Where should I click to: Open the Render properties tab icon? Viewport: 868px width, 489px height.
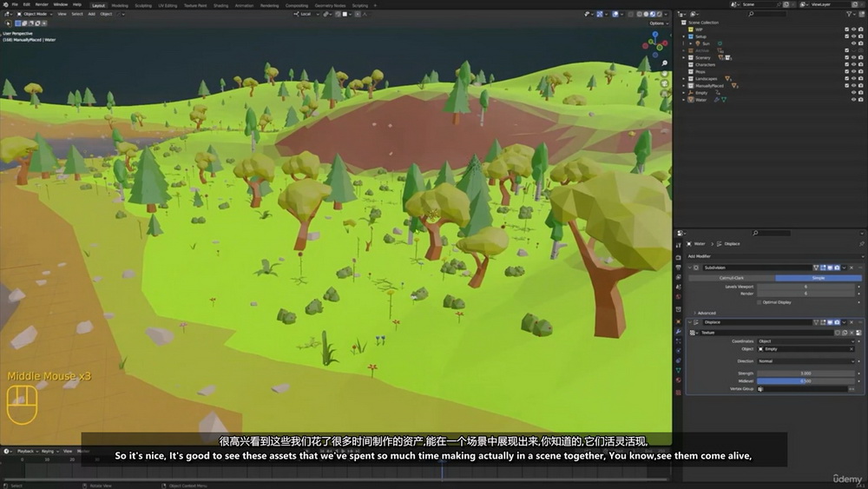(x=678, y=257)
